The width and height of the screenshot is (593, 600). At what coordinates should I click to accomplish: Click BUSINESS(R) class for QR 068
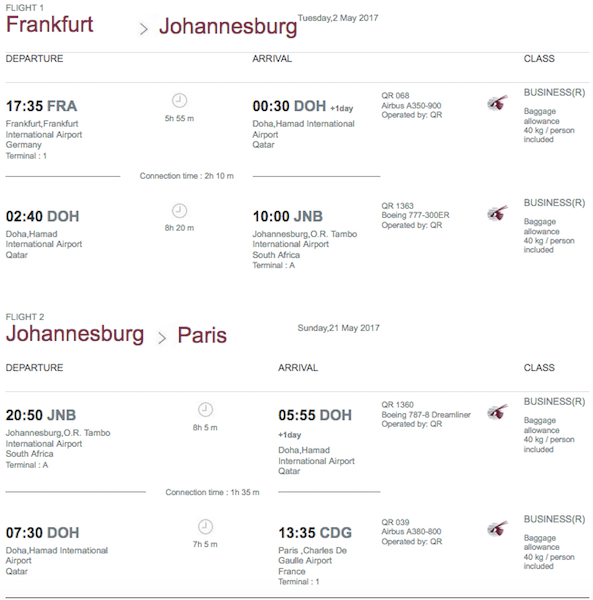click(x=554, y=93)
